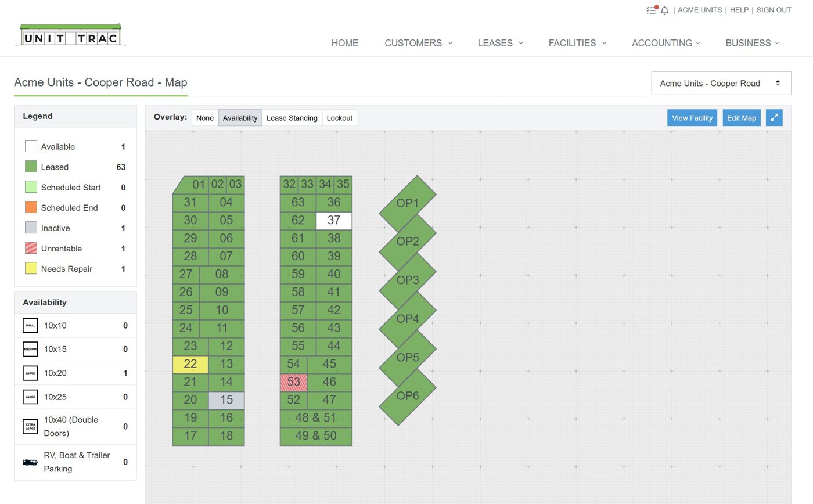This screenshot has width=813, height=504.
Task: Click the Sign Out link
Action: (774, 10)
